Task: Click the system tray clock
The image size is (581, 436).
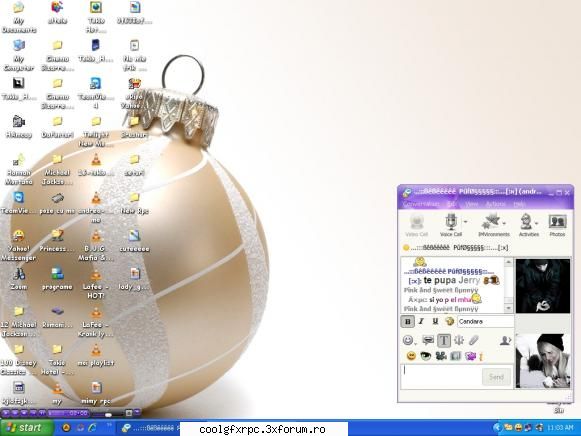Action: (x=560, y=428)
